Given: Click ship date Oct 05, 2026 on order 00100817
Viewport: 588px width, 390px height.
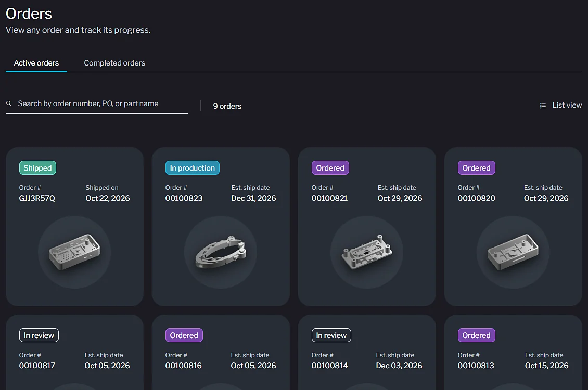Looking at the screenshot, I should 107,366.
